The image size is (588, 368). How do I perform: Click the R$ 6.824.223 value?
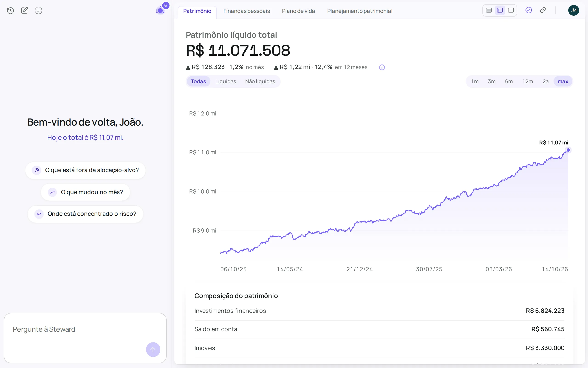point(545,311)
